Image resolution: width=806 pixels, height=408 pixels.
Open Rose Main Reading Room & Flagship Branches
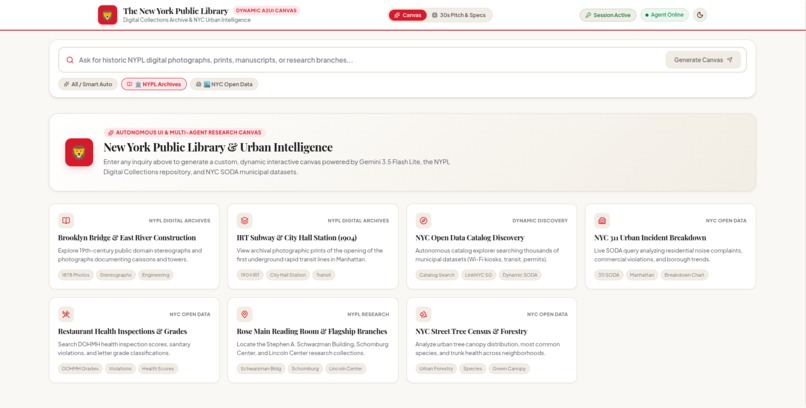(313, 340)
